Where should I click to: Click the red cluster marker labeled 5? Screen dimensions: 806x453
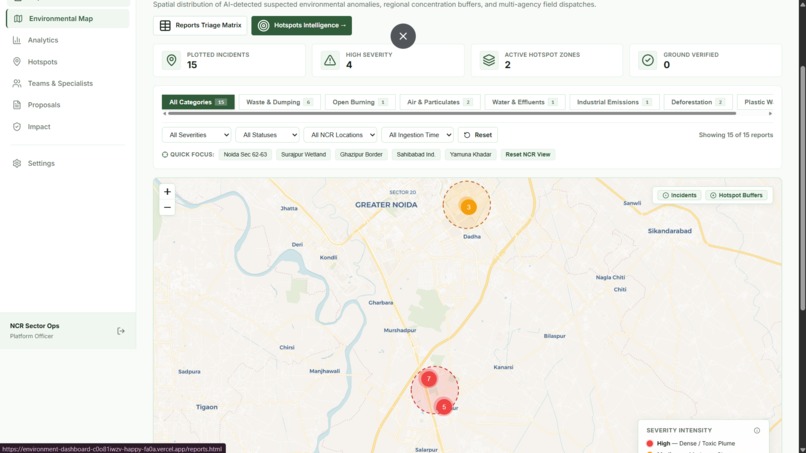(444, 407)
